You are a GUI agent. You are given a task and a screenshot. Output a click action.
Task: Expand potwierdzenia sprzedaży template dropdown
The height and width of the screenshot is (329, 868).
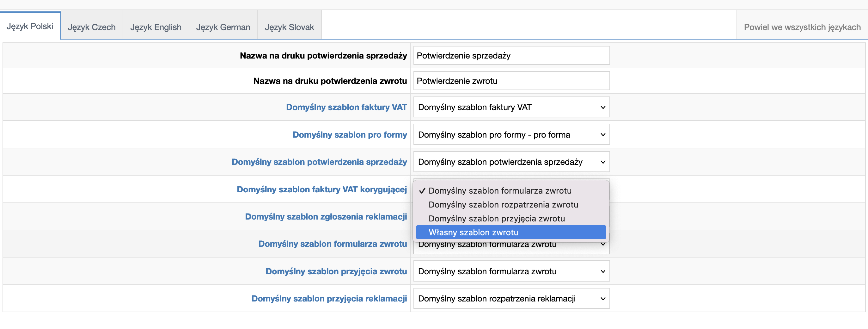[x=511, y=162]
